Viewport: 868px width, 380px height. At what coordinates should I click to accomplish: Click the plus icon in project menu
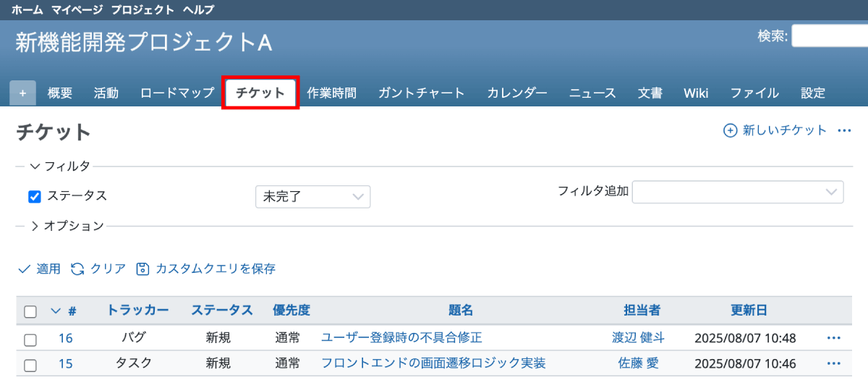[22, 93]
